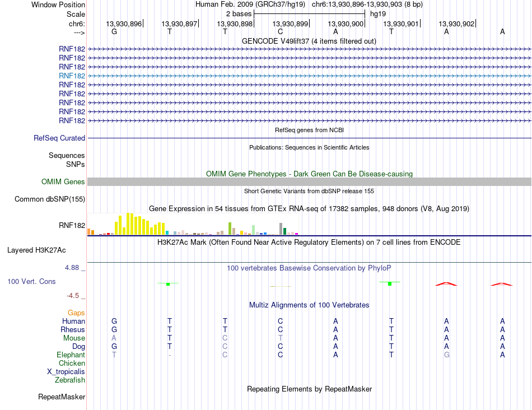Screen dimensions: 532x410
Task: Click the Mouse species row label
Action: coord(74,338)
